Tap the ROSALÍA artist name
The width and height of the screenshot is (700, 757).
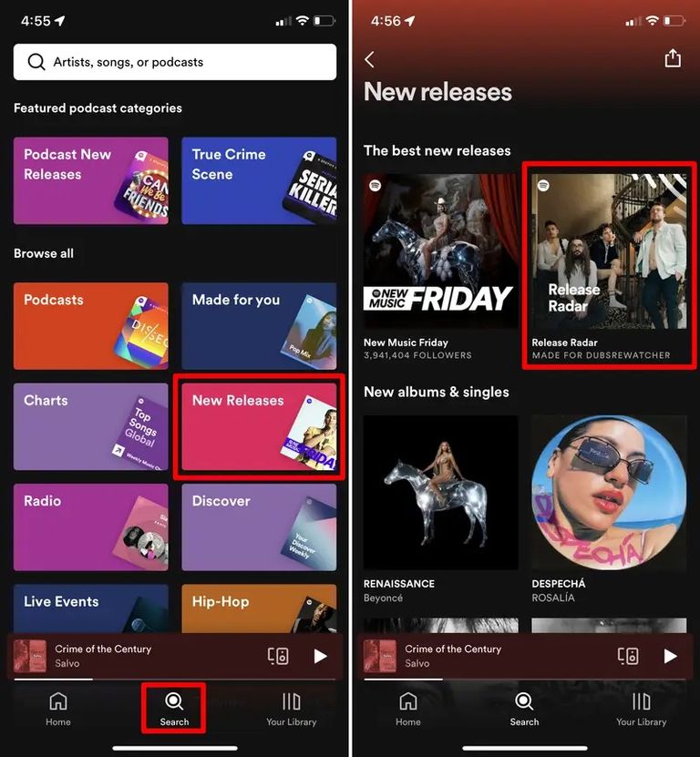(x=553, y=598)
